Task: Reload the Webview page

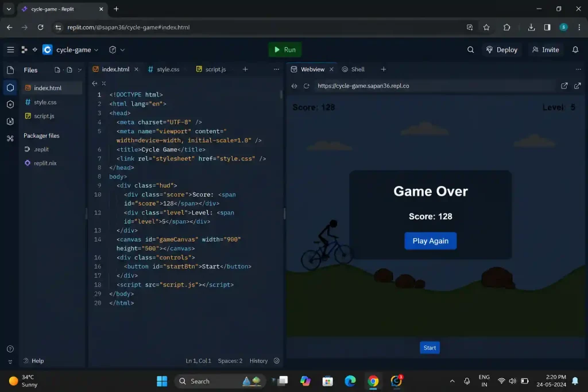Action: [x=307, y=86]
